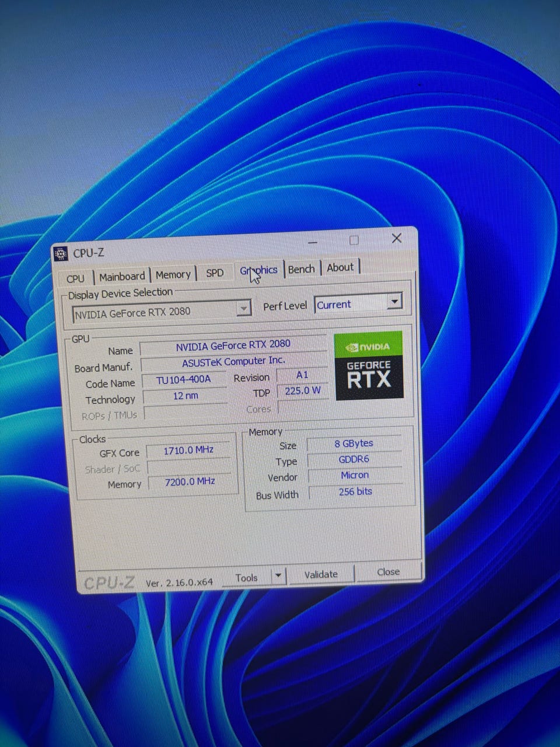Click the memory vendor Micron value
Viewport: 560px width, 747px height.
point(355,475)
